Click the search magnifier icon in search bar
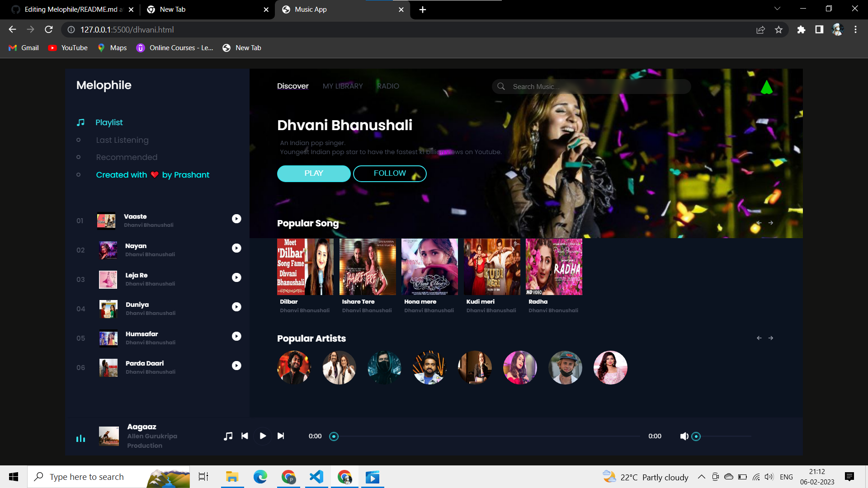Viewport: 868px width, 488px height. [501, 86]
